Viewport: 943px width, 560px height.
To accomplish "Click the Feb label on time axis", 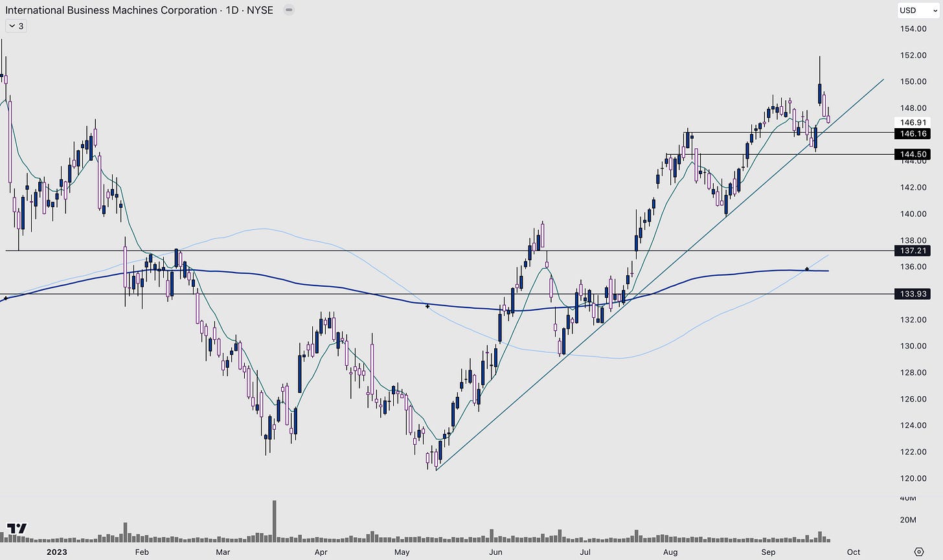I will click(142, 552).
